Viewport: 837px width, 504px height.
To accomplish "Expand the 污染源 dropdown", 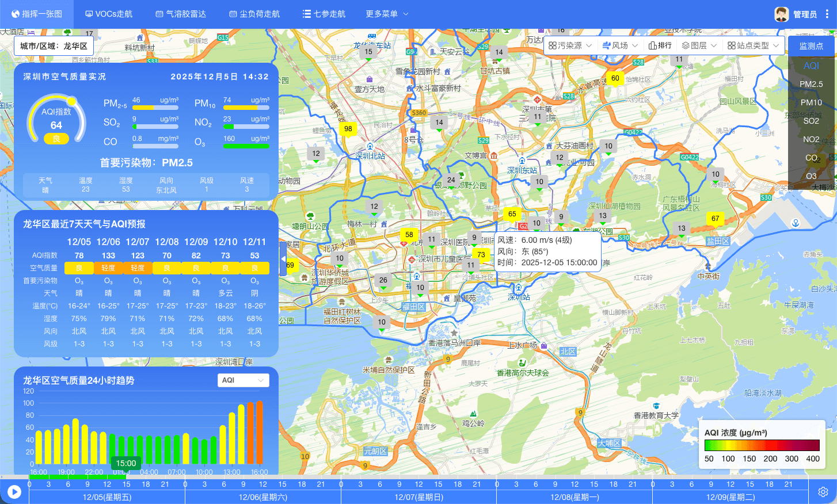I will pyautogui.click(x=570, y=45).
